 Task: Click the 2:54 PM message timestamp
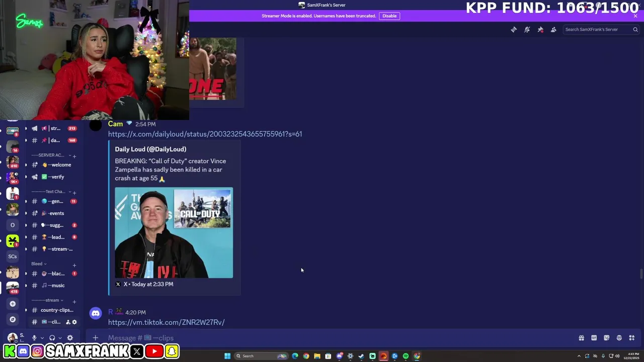145,124
